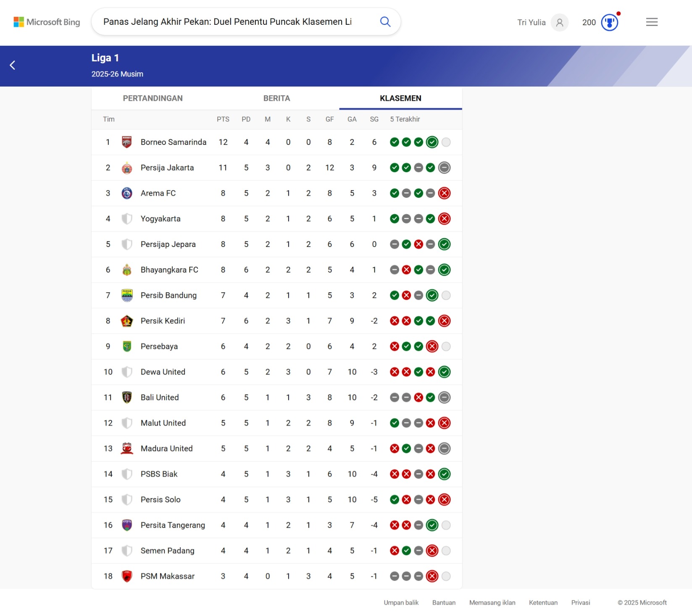Click the 200 rewards points count

589,22
